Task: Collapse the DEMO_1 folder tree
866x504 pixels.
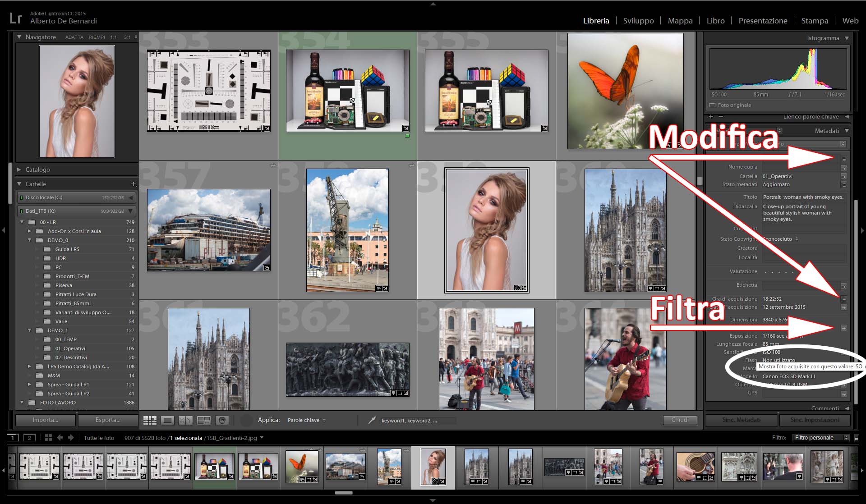Action: (x=29, y=330)
